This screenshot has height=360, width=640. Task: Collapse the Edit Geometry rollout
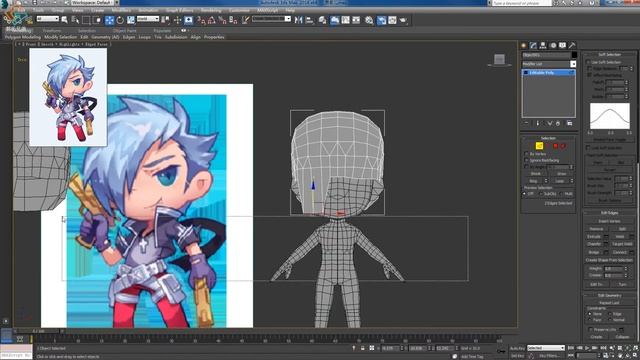(609, 296)
